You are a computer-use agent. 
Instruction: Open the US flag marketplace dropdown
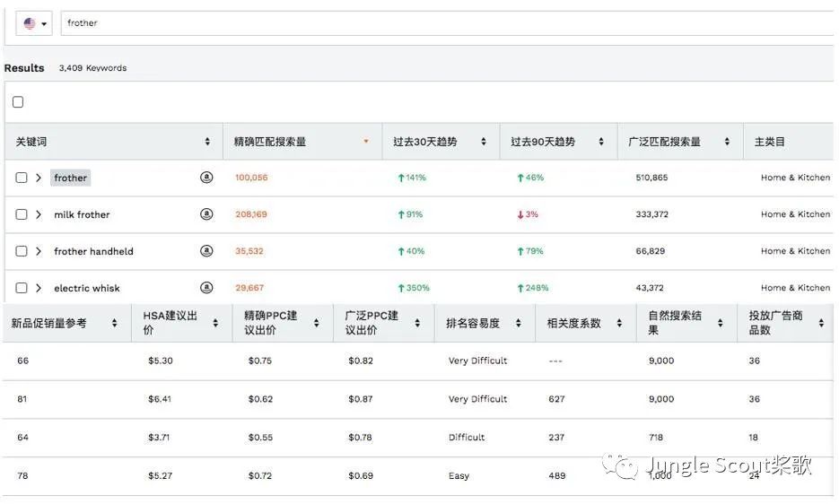(34, 23)
